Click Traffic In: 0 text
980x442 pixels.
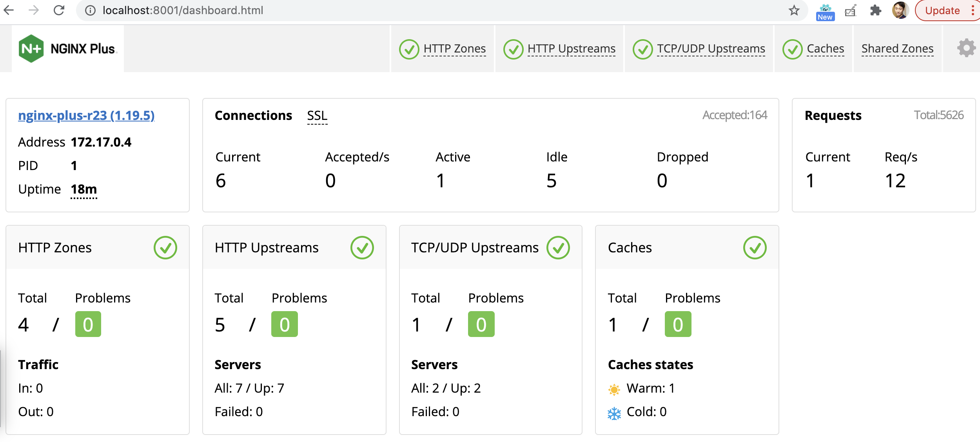coord(31,388)
